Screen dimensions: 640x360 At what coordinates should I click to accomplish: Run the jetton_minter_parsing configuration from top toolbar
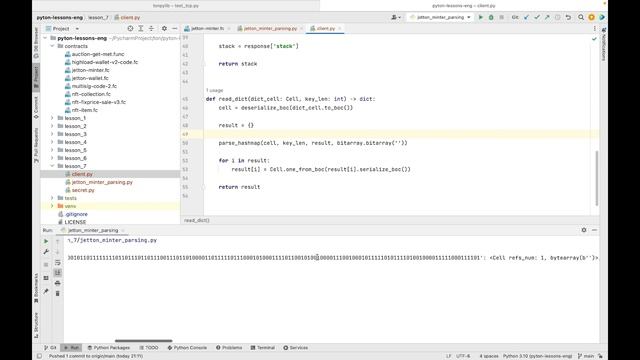pyautogui.click(x=480, y=17)
